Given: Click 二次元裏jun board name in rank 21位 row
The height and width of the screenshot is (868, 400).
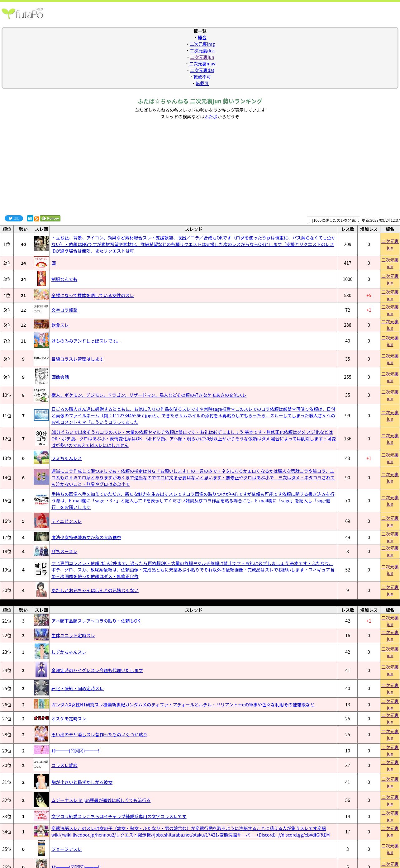Looking at the screenshot, I should point(390,621).
